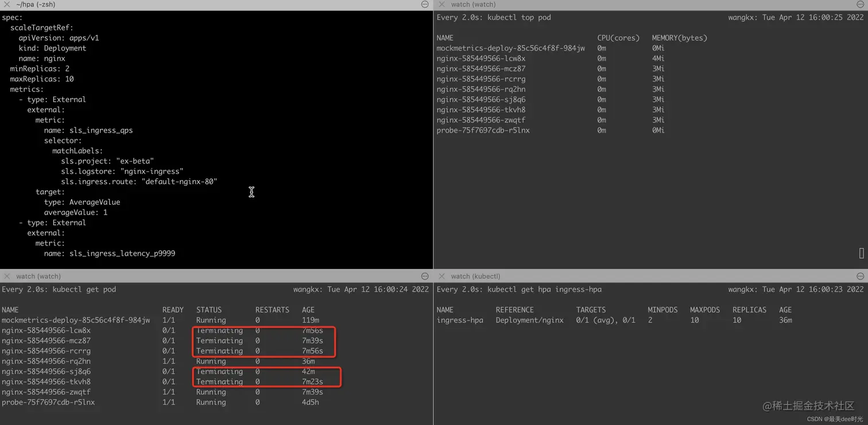Viewport: 868px width, 425px height.
Task: Open the pane menu icon of ~/hpa pane
Action: 425,5
